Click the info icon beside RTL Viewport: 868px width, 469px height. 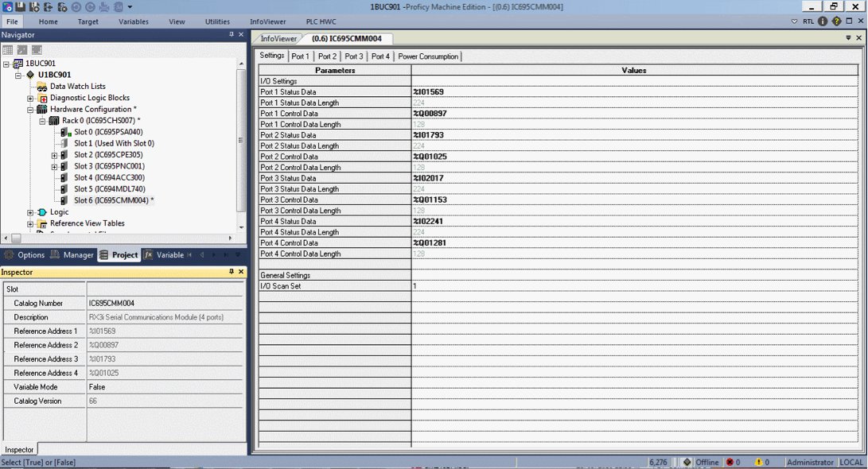pyautogui.click(x=823, y=21)
